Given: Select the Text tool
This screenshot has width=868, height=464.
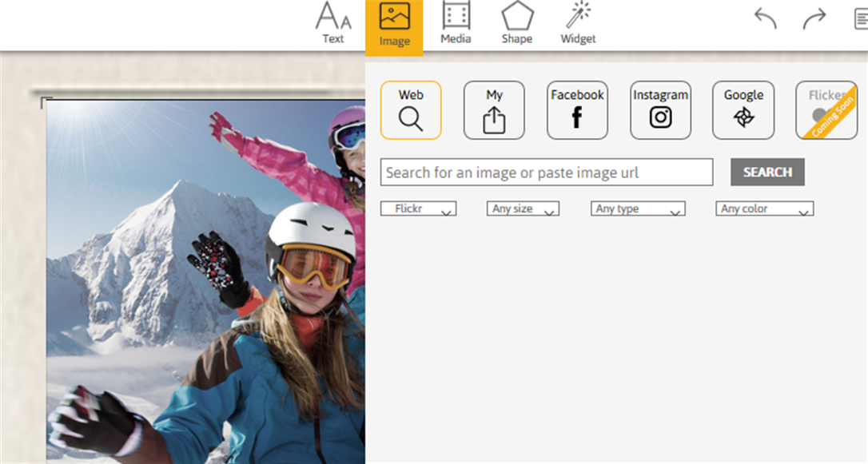Looking at the screenshot, I should click(x=333, y=23).
